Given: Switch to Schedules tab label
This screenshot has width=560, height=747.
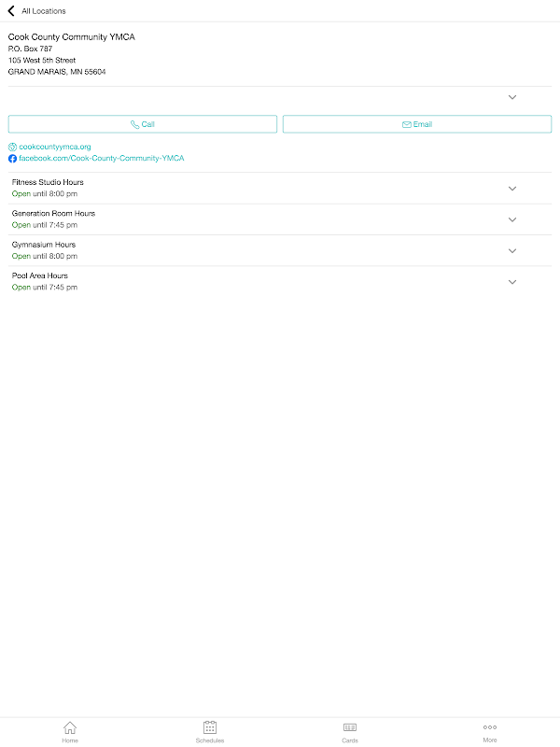Looking at the screenshot, I should (x=210, y=740).
